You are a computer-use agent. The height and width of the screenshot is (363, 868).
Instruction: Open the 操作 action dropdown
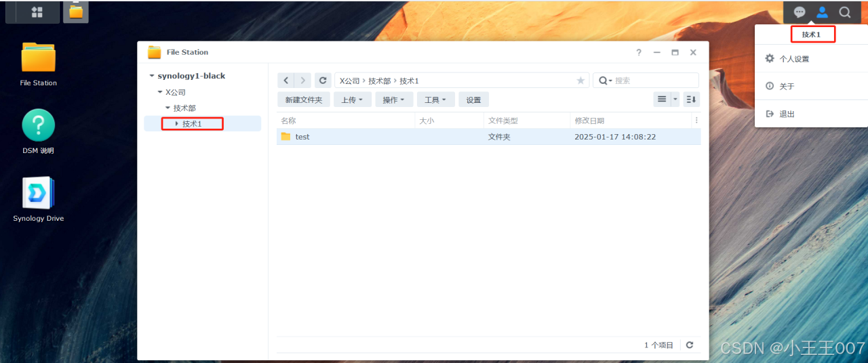(393, 100)
